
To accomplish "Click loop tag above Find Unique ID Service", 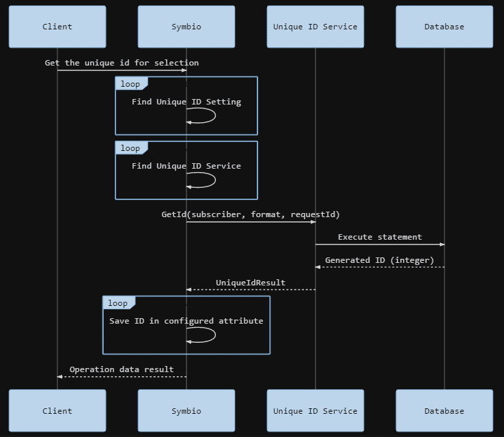I will (132, 148).
